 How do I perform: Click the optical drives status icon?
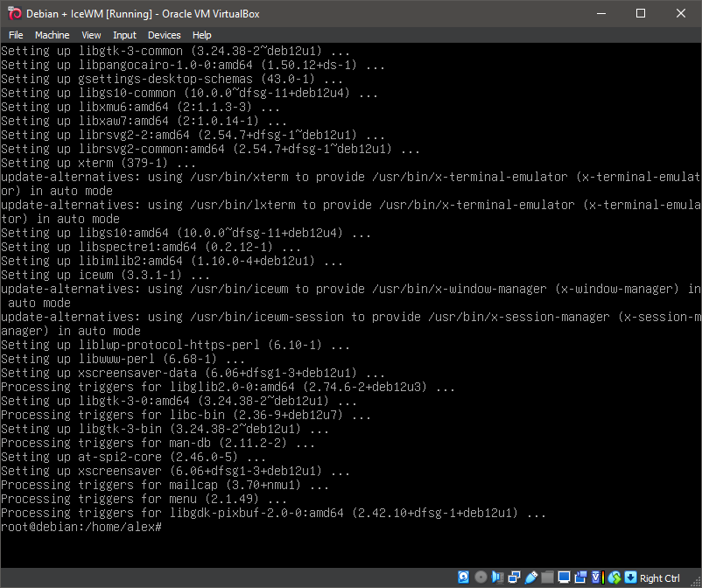[481, 577]
